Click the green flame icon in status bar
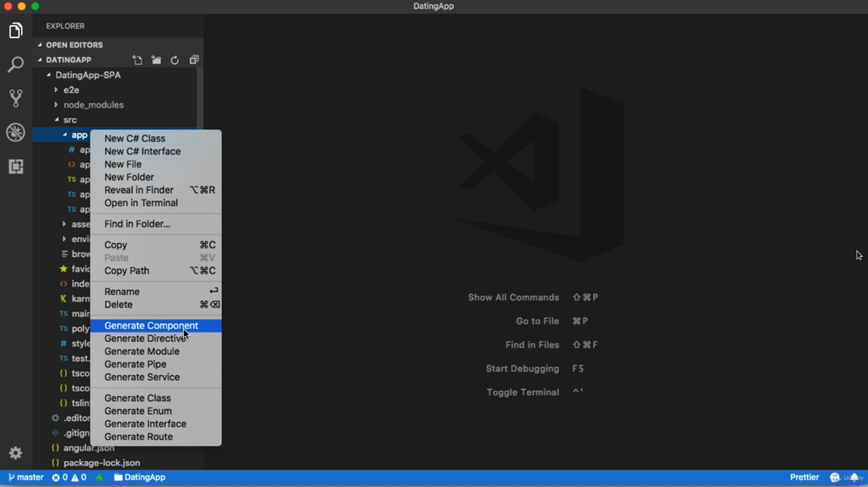 (x=99, y=477)
